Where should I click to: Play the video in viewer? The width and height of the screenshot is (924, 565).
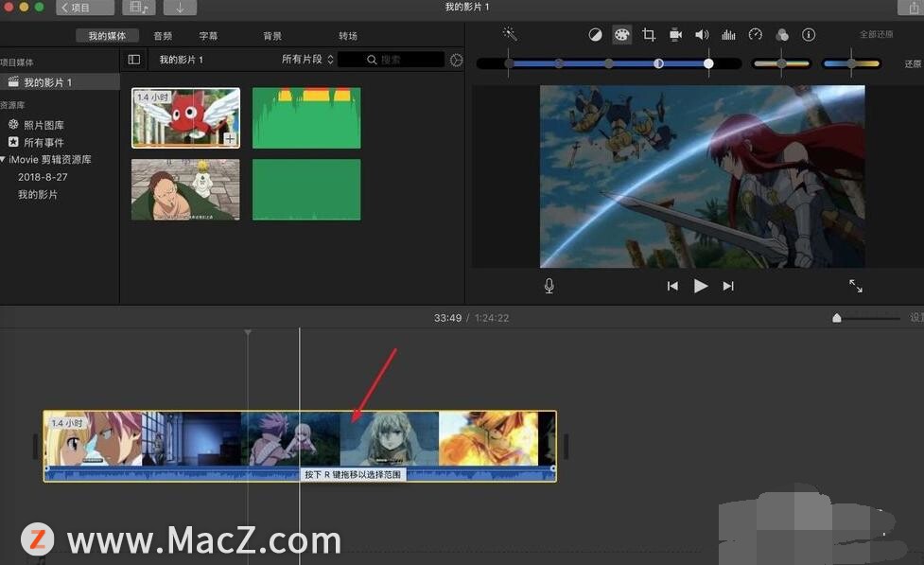[x=701, y=286]
